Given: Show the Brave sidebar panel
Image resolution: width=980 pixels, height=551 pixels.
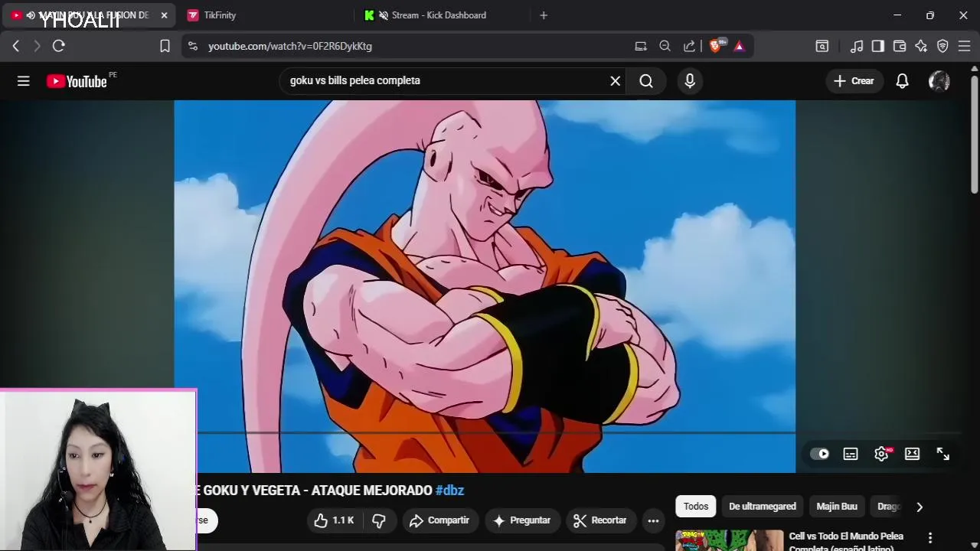Looking at the screenshot, I should [878, 46].
